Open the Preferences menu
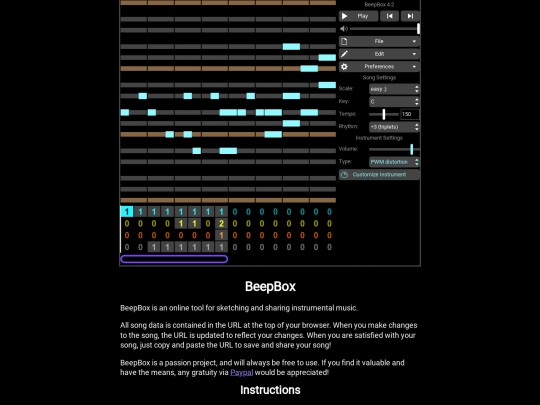 coord(379,66)
